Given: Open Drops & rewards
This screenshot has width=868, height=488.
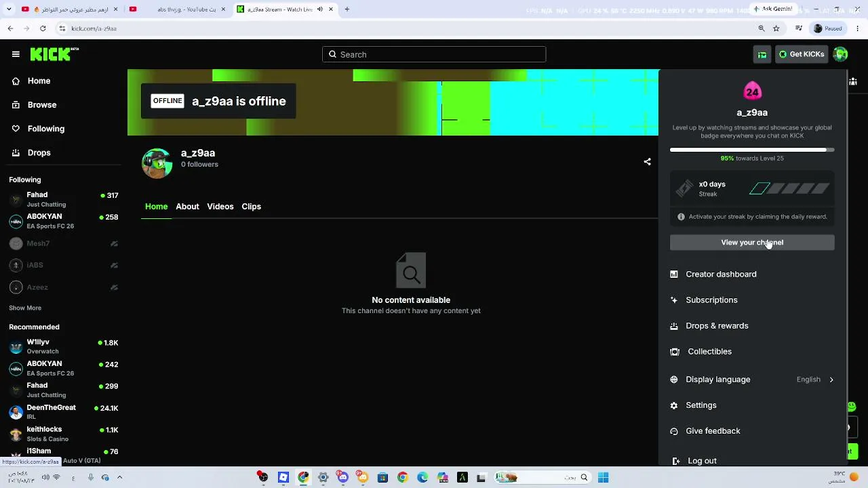Looking at the screenshot, I should click(717, 326).
